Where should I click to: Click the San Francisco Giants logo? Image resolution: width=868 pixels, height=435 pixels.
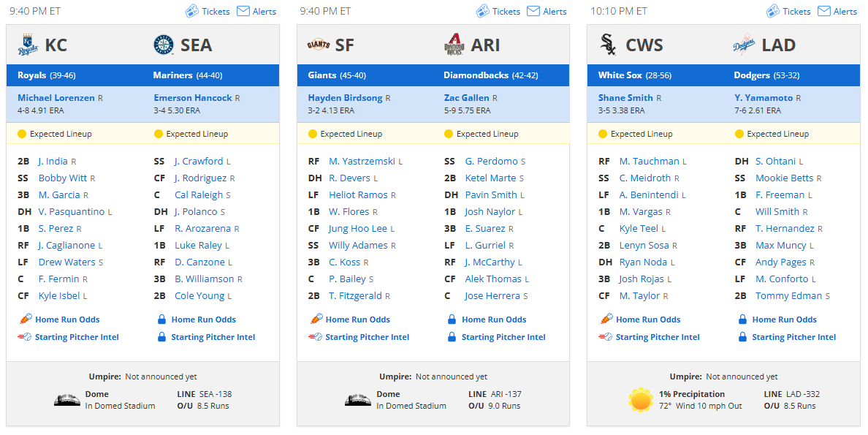pos(319,45)
